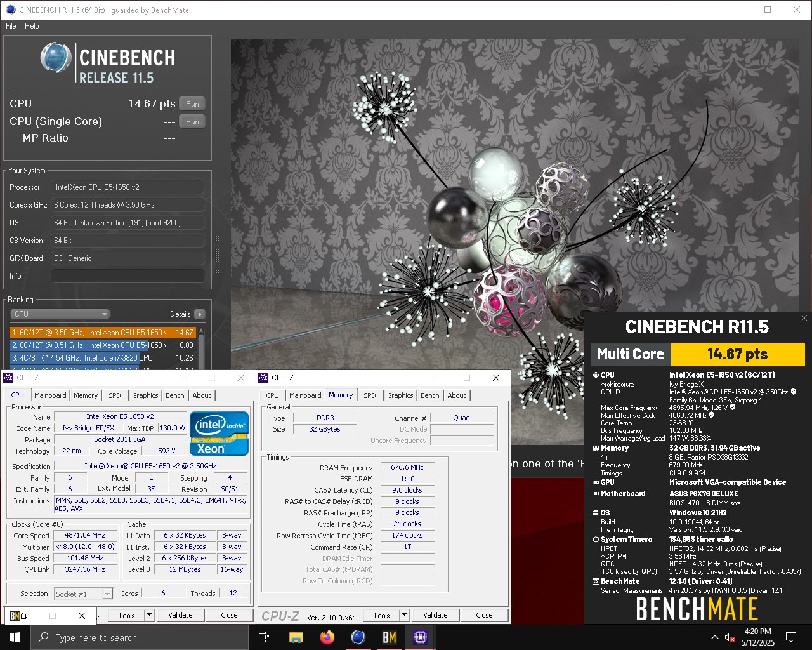Switch to Graphics tab in CPU-Z Memory window
The image size is (812, 650).
tap(400, 395)
